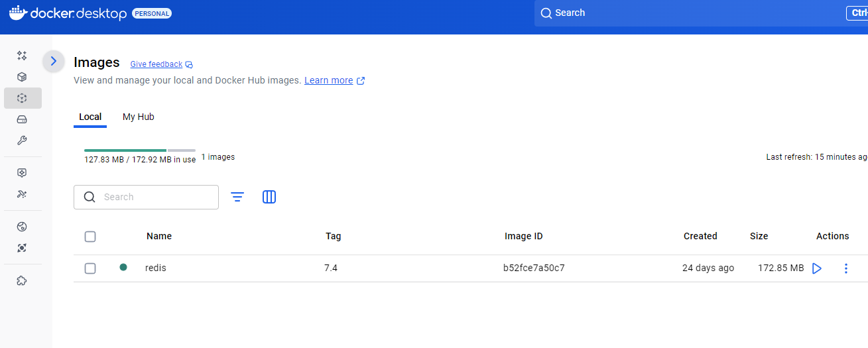This screenshot has height=348, width=868.
Task: Tick the select-all checkbox in table header
Action: [x=90, y=237]
